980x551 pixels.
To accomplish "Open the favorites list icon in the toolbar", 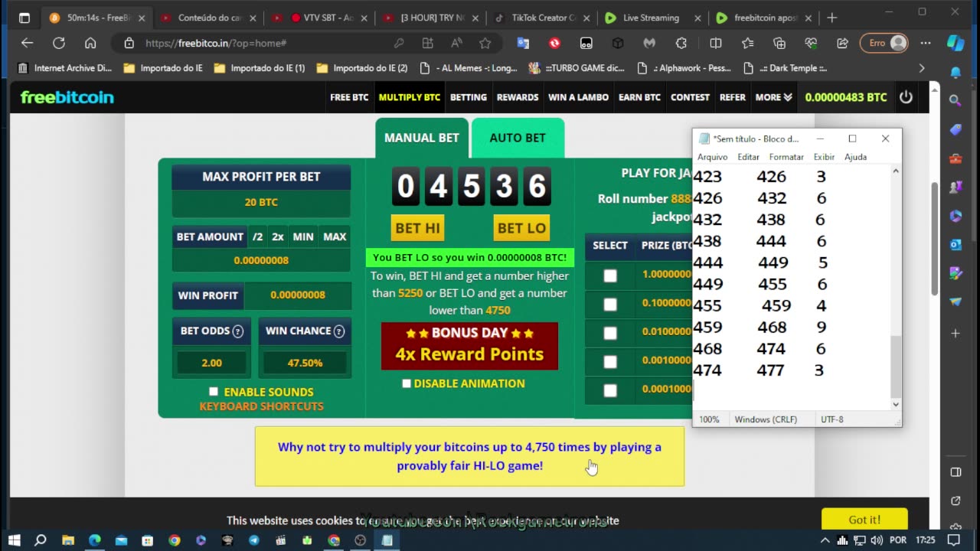I will (x=747, y=44).
